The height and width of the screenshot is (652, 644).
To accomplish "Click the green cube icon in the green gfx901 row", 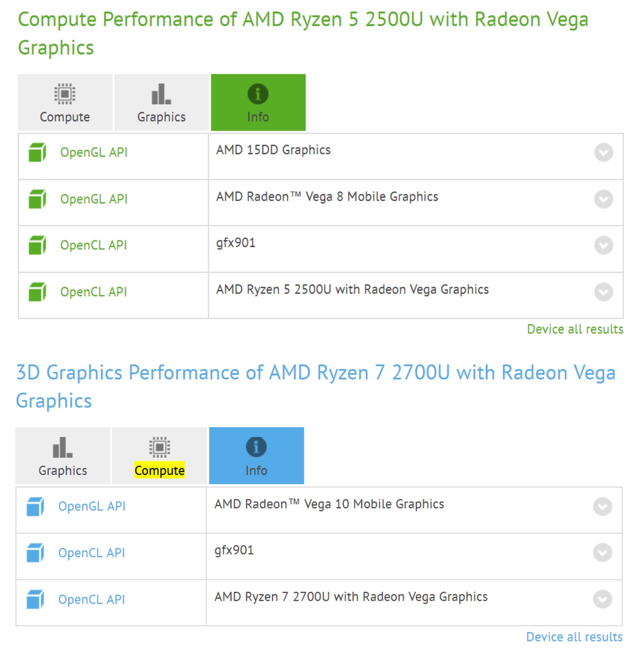I will (37, 245).
